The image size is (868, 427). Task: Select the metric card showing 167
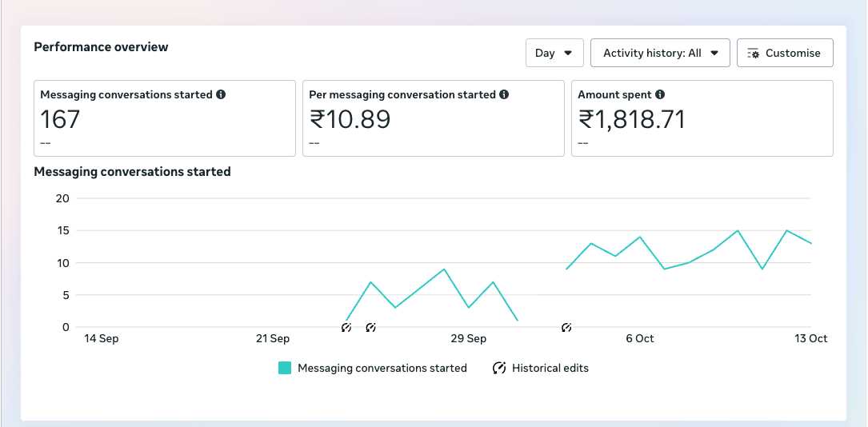(x=165, y=118)
